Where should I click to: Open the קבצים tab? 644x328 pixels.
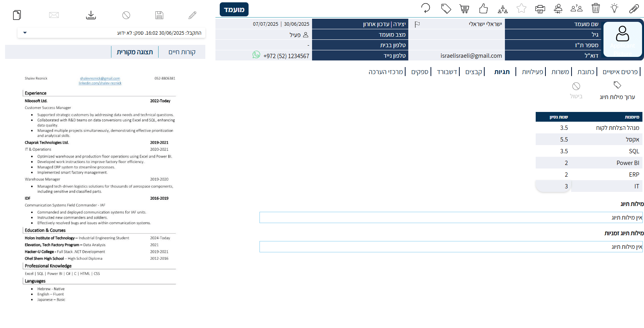pyautogui.click(x=473, y=72)
